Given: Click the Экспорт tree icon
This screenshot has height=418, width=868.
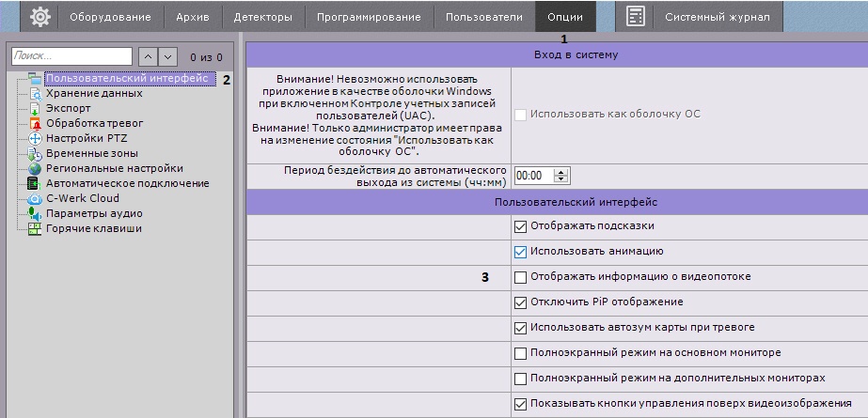Looking at the screenshot, I should coord(35,109).
